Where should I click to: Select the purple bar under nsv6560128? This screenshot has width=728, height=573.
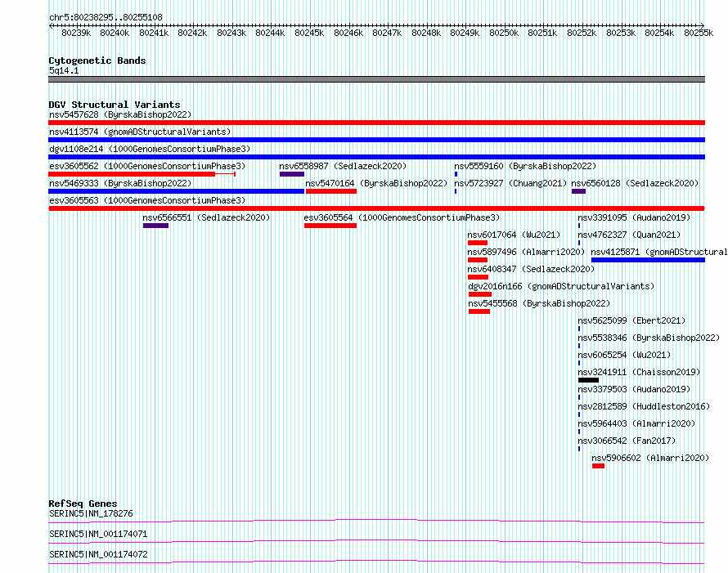coord(578,191)
